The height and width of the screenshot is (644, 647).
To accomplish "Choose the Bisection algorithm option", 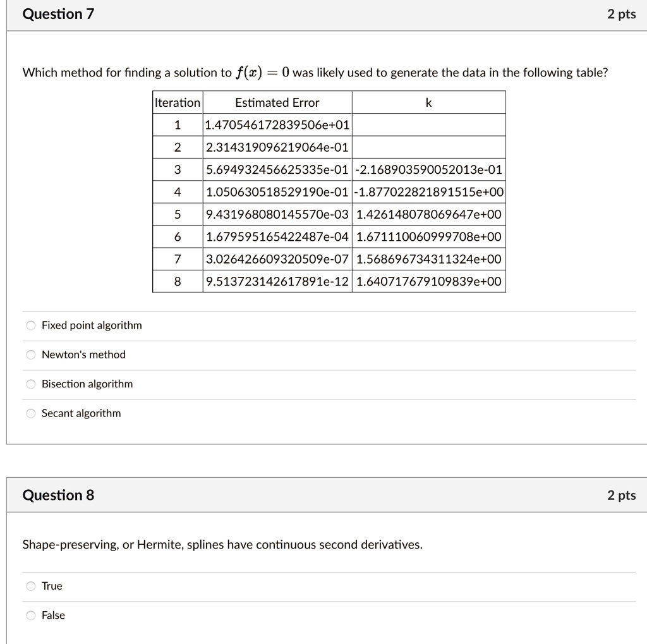I will pos(30,384).
